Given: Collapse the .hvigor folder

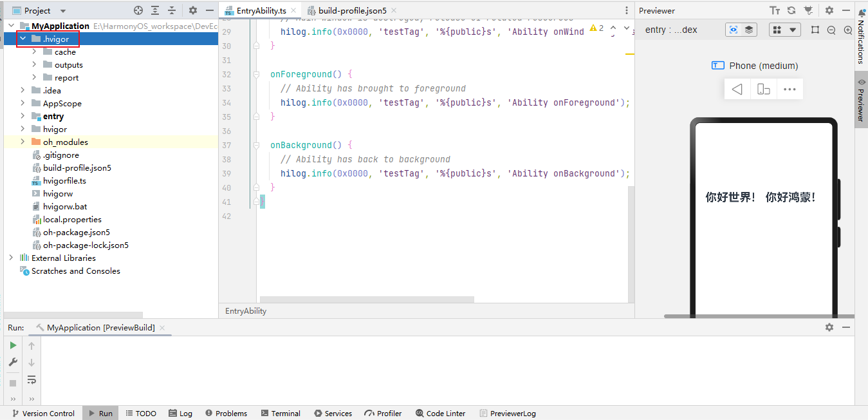Looking at the screenshot, I should [x=23, y=39].
